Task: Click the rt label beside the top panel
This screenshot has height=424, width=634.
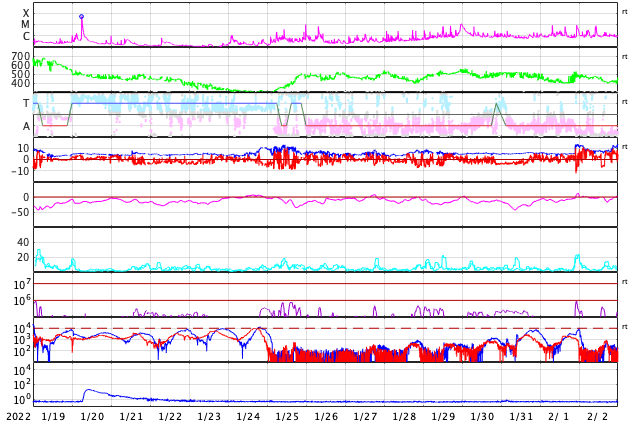Action: click(625, 11)
